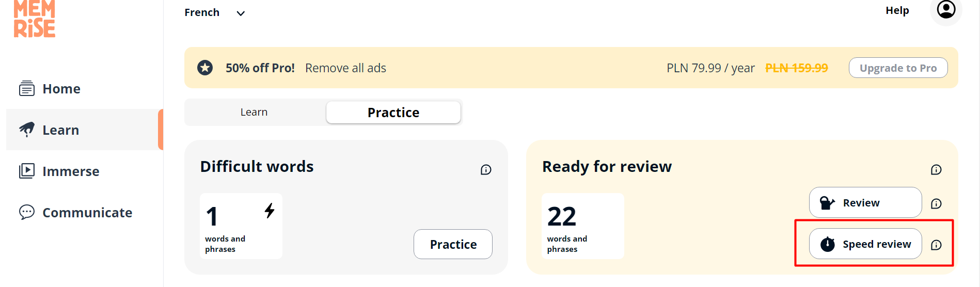Click info icon beside Review button

pyautogui.click(x=936, y=204)
